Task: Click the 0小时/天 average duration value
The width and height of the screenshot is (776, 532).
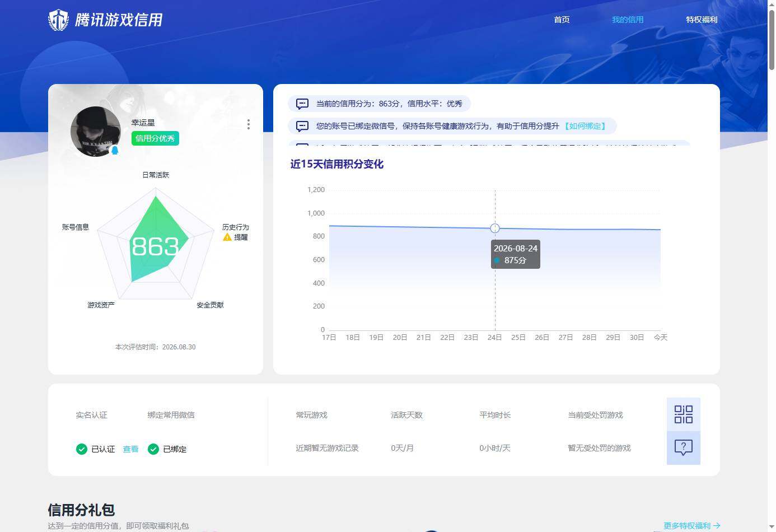Action: (495, 448)
